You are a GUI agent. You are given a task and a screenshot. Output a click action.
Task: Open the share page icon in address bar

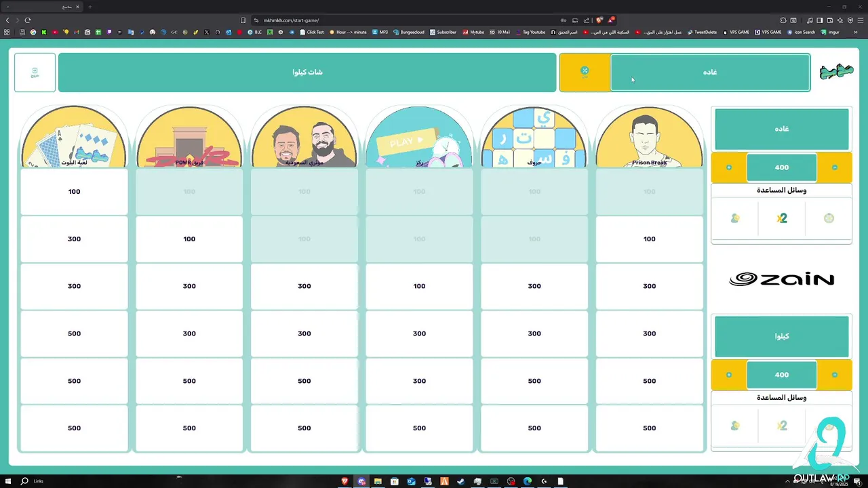587,20
